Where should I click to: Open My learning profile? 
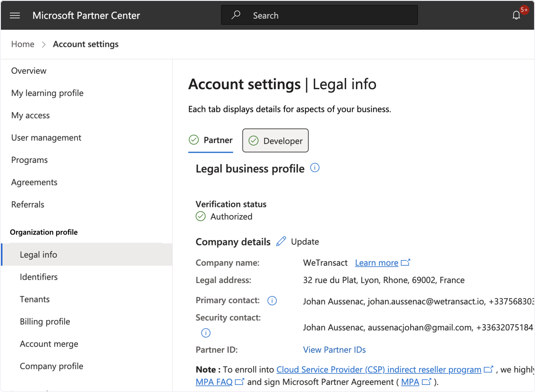point(47,93)
